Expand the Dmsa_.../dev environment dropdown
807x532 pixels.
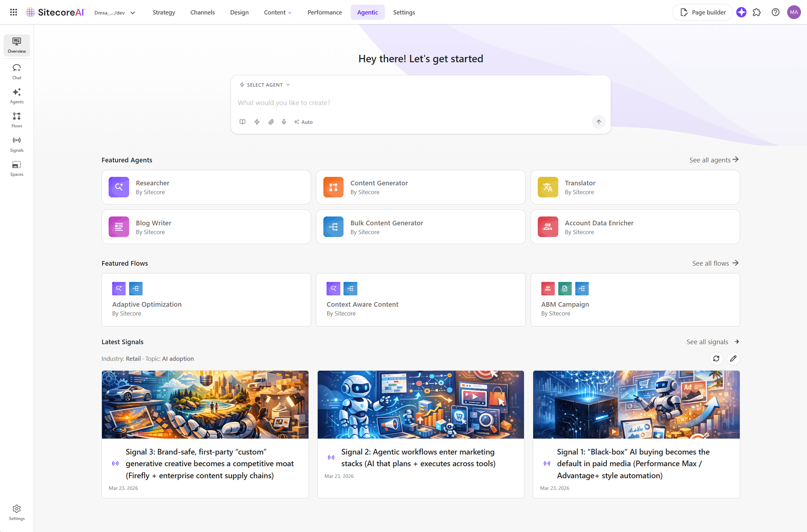pos(115,13)
